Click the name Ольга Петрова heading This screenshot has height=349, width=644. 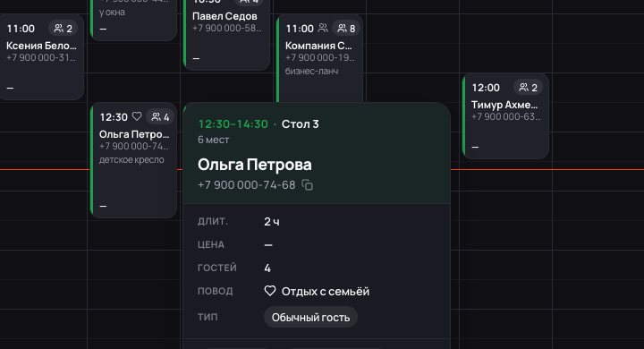click(x=255, y=165)
